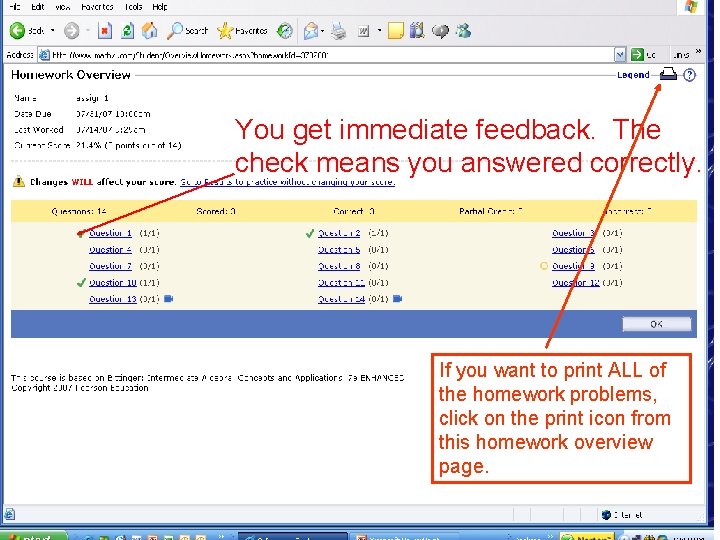720x540 pixels.
Task: Open the Help menu
Action: (x=160, y=6)
